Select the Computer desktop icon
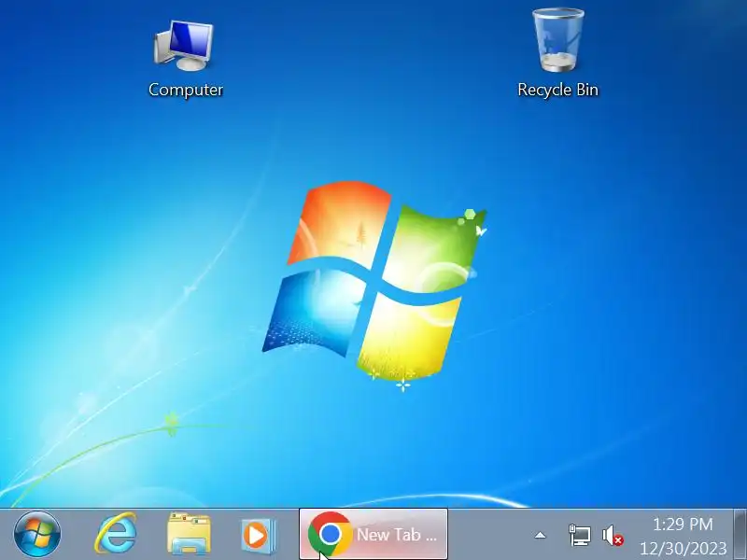 point(185,59)
